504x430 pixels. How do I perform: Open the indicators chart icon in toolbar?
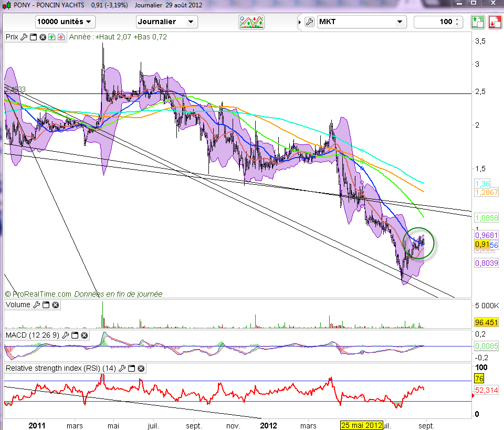click(251, 22)
